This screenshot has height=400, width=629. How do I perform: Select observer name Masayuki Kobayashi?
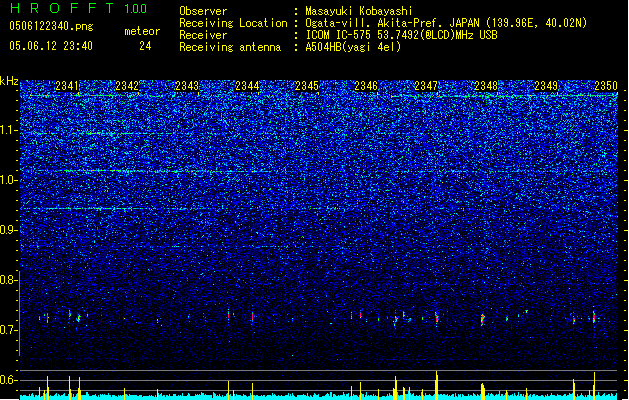click(359, 11)
